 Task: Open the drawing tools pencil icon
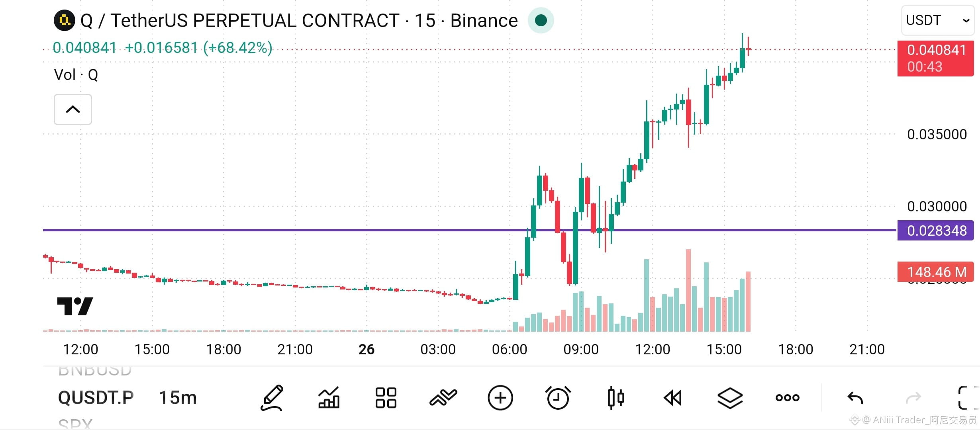coord(272,397)
